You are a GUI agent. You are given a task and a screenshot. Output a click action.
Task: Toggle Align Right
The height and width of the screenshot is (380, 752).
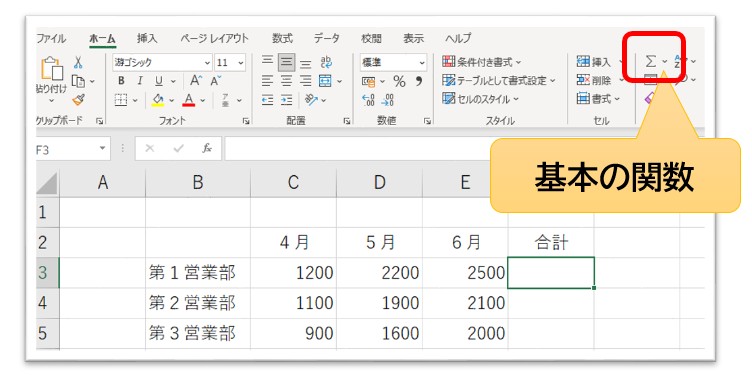305,81
